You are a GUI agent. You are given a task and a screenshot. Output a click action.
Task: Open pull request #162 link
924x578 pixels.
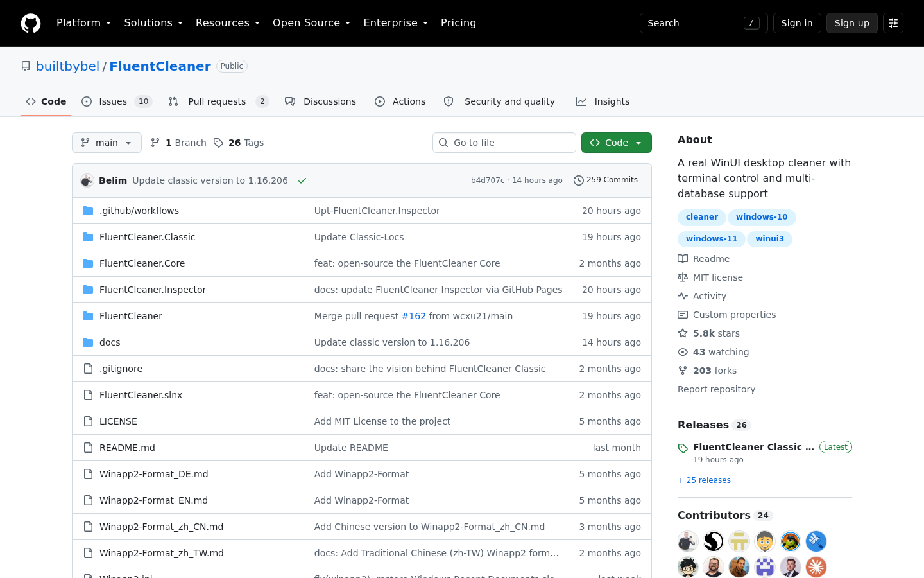tap(413, 316)
